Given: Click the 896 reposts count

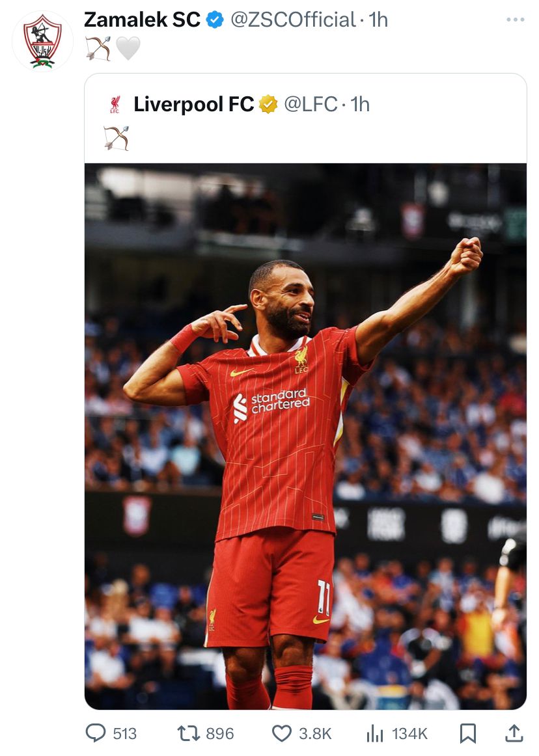Looking at the screenshot, I should point(220,734).
